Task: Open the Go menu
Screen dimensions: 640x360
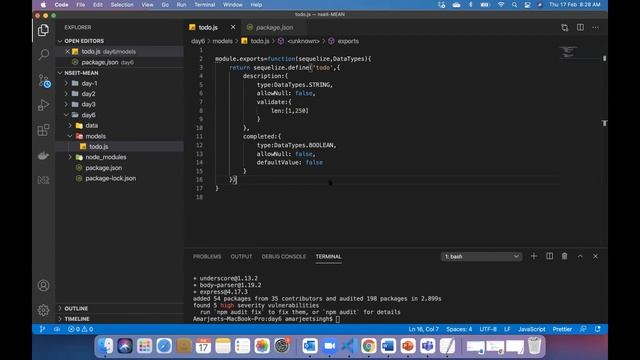Action: click(x=165, y=5)
